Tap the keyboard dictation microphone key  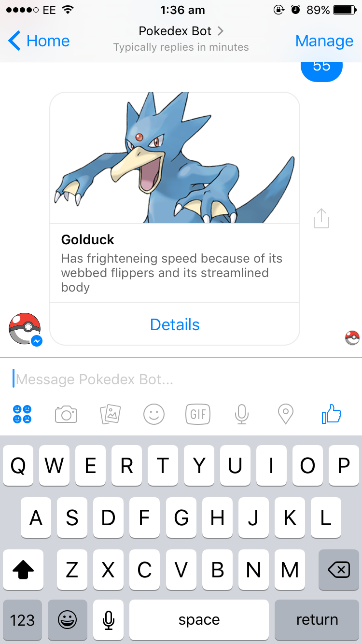(x=109, y=620)
